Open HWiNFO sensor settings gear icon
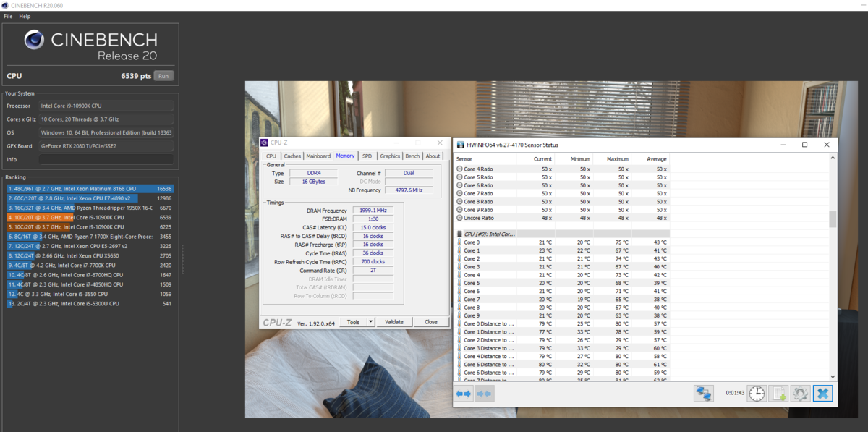This screenshot has width=868, height=432. pyautogui.click(x=800, y=394)
